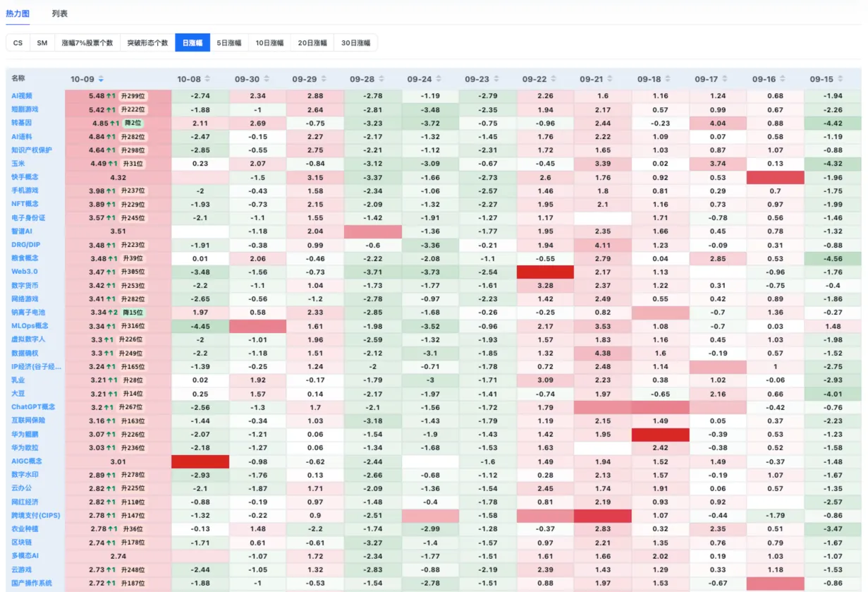Open the 转基因 sector link
Image resolution: width=868 pixels, height=592 pixels.
(22, 123)
